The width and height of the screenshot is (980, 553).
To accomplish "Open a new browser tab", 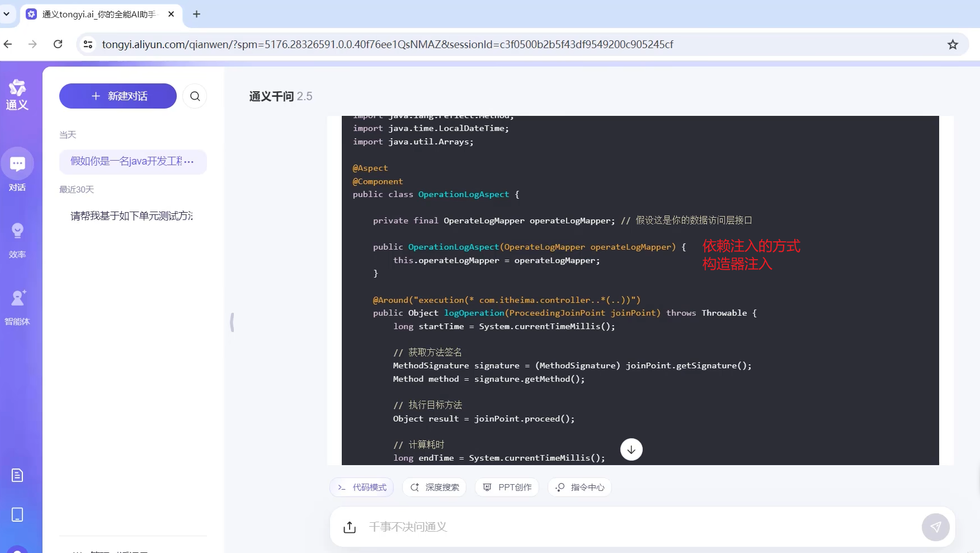I will 196,14.
